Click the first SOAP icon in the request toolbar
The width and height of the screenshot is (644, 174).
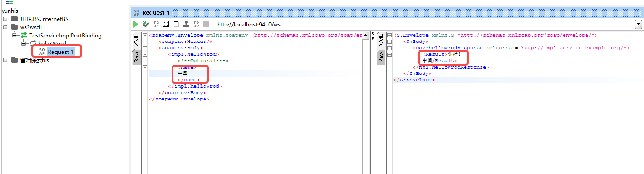tap(156, 24)
